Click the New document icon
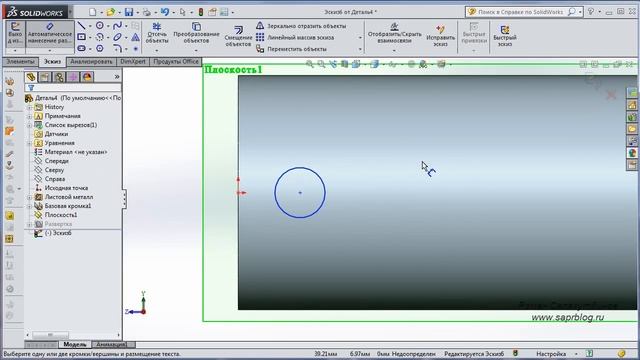Screen dimensions: 640x360 pyautogui.click(x=93, y=12)
